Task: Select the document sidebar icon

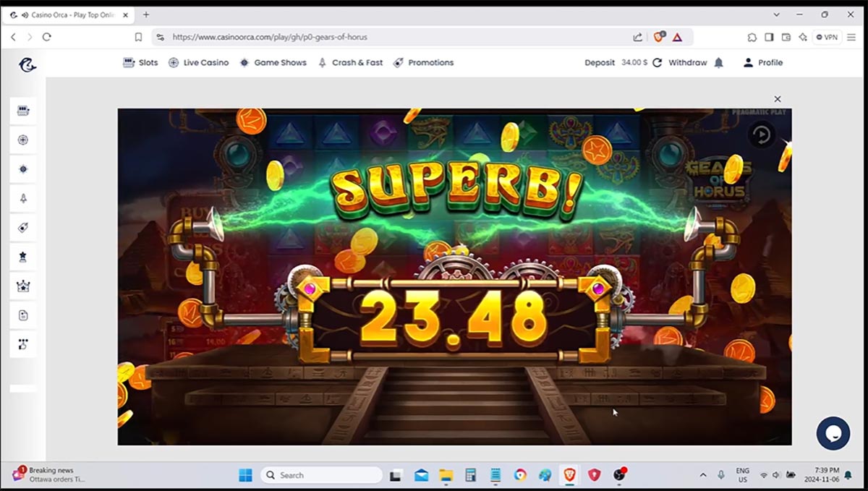Action: pos(23,315)
